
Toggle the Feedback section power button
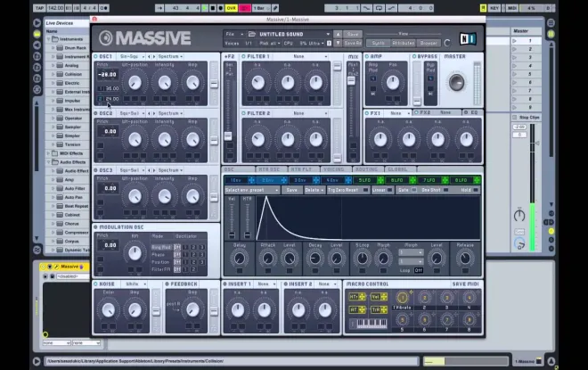167,284
